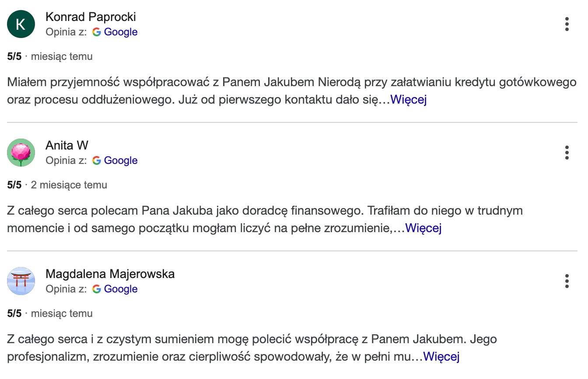588x379 pixels.
Task: Click the timestamp 'miesiąc temu' under Magdalena's rating
Action: pyautogui.click(x=61, y=313)
